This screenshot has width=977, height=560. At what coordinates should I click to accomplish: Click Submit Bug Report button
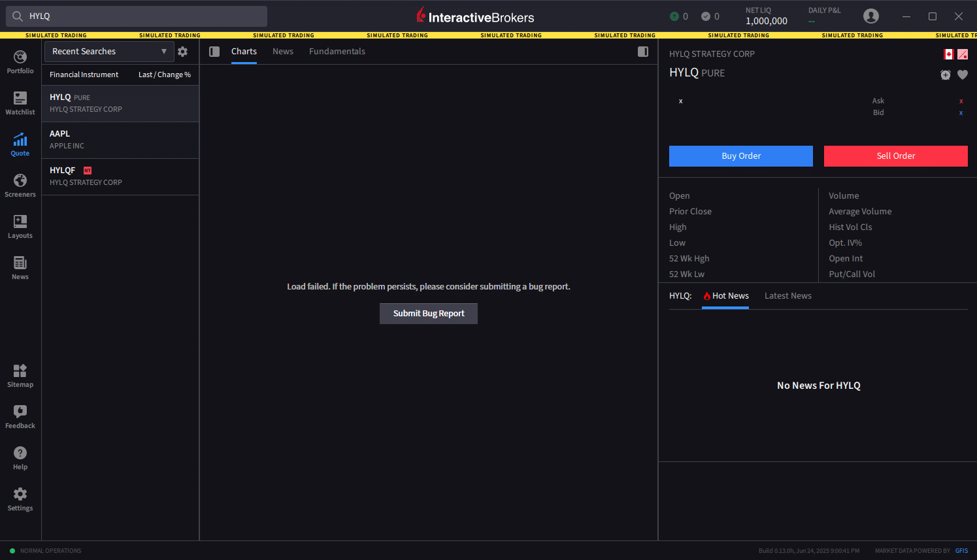tap(429, 314)
